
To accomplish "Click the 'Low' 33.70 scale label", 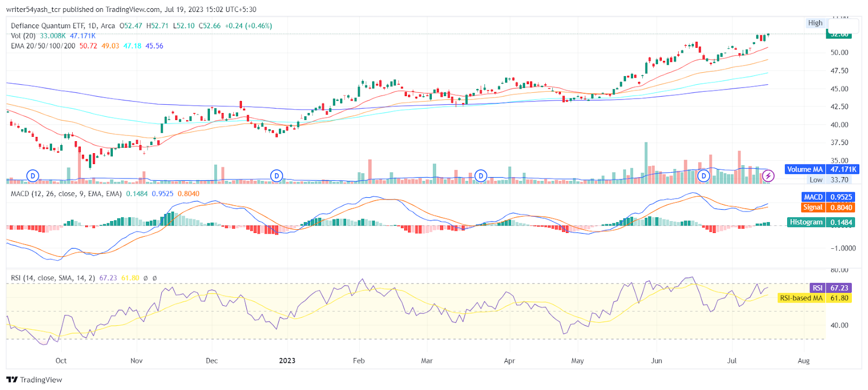I will click(x=829, y=180).
